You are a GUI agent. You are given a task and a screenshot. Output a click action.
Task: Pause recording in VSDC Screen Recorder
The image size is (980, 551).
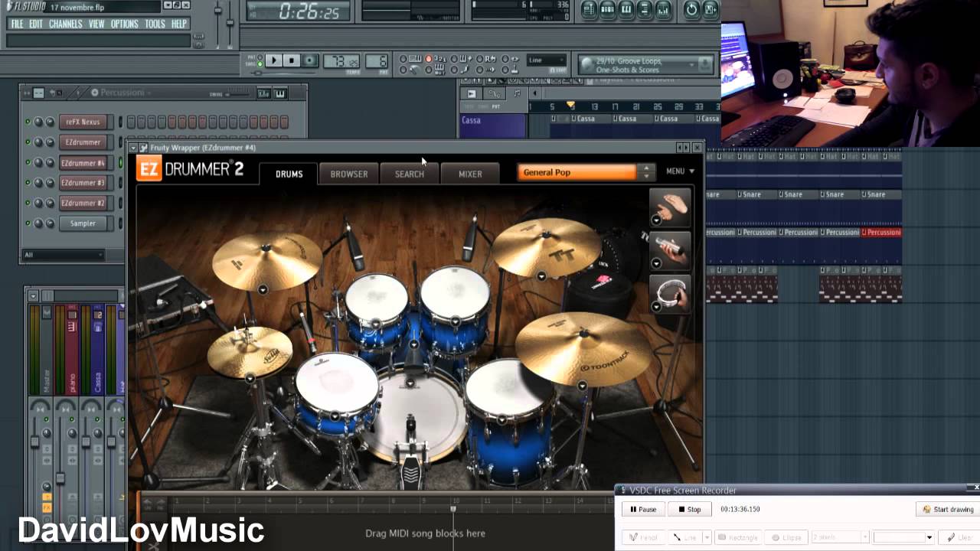642,509
